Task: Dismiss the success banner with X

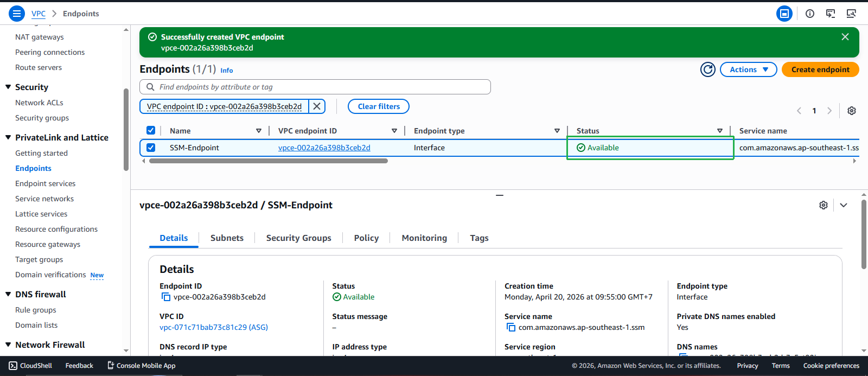Action: pos(845,37)
